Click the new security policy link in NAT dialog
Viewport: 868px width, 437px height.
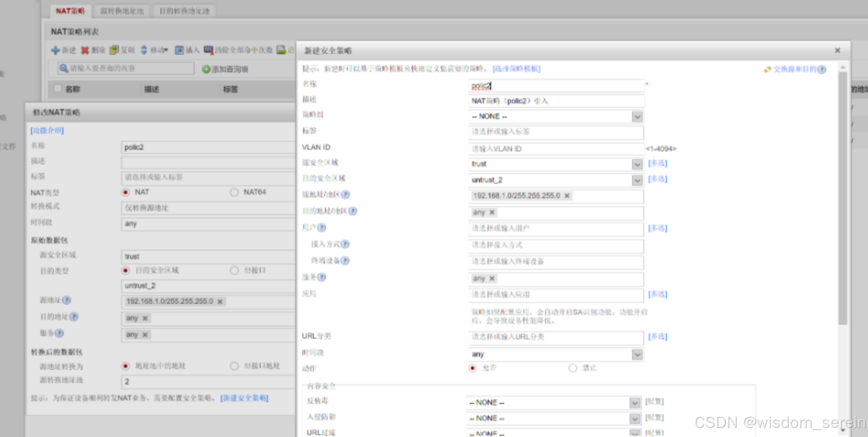click(244, 398)
